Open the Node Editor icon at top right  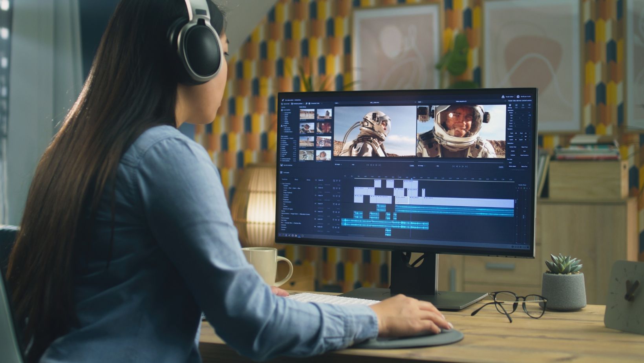pos(503,96)
